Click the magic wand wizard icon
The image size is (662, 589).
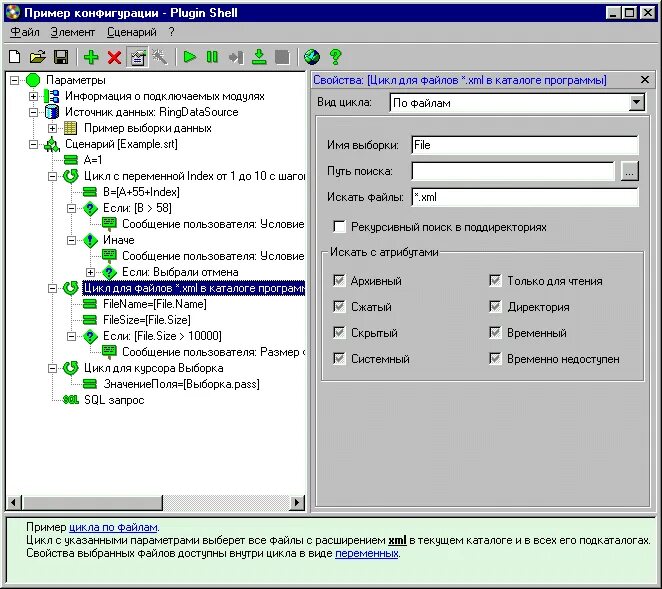pos(160,57)
